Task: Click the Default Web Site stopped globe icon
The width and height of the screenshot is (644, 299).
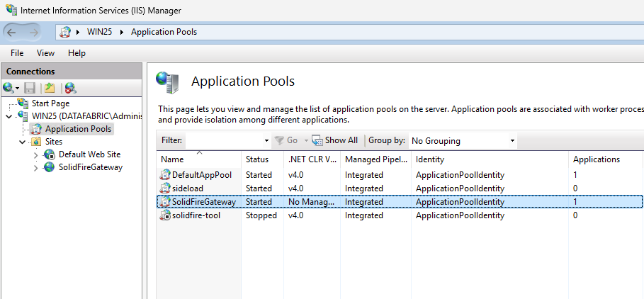Action: click(50, 154)
